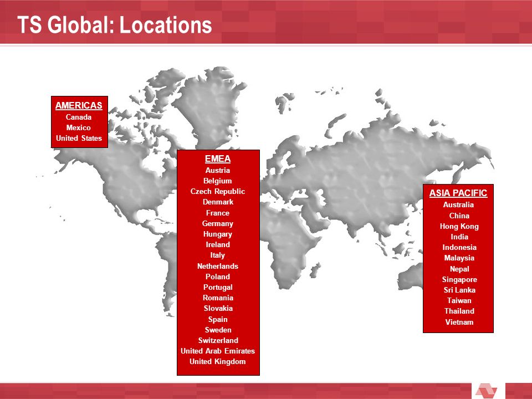Click "Malaysia" in the Asia Pacific list
This screenshot has width=532, height=399.
[x=459, y=258]
